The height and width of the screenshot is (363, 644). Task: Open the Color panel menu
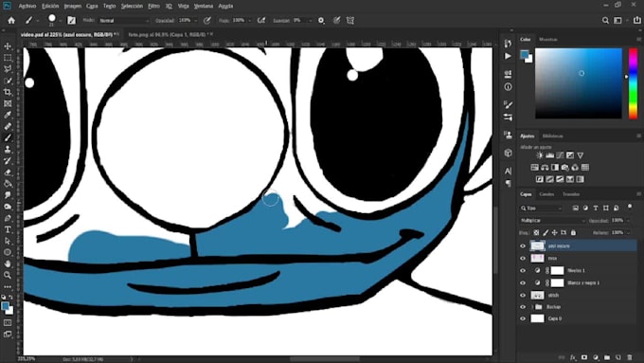tap(638, 40)
